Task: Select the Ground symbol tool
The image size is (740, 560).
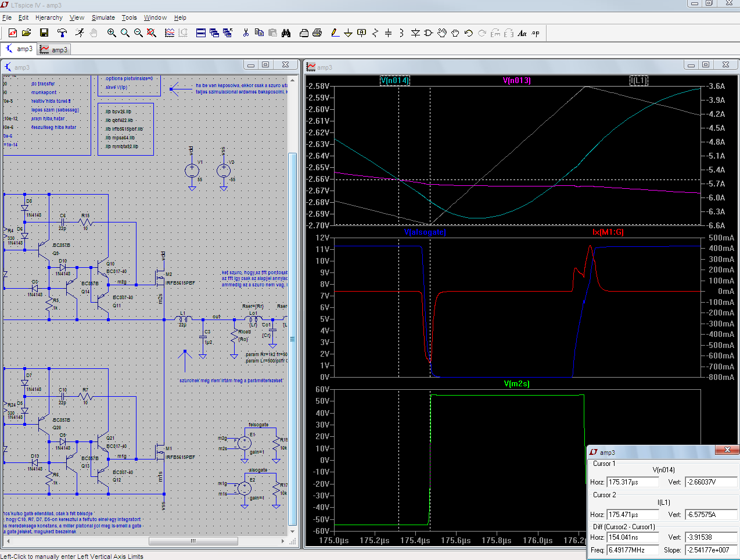Action: tap(348, 33)
